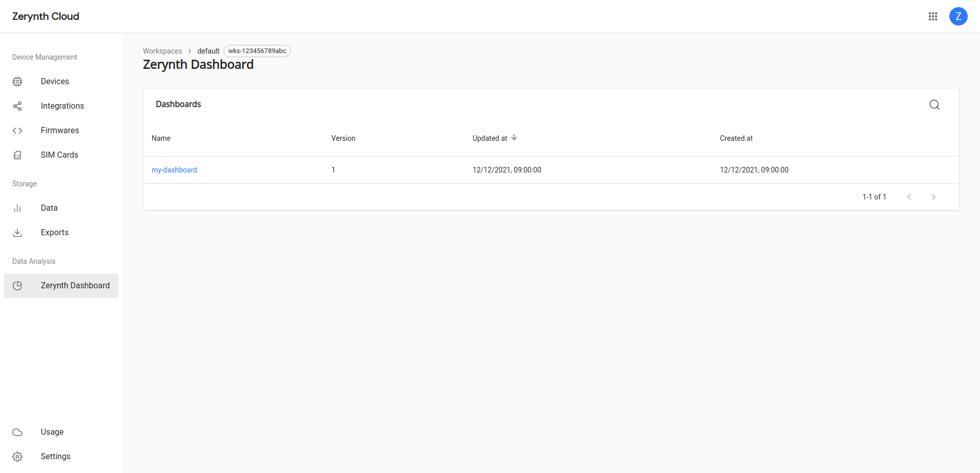Click the Integrations share-node icon
The image size is (980, 473).
pos(17,106)
